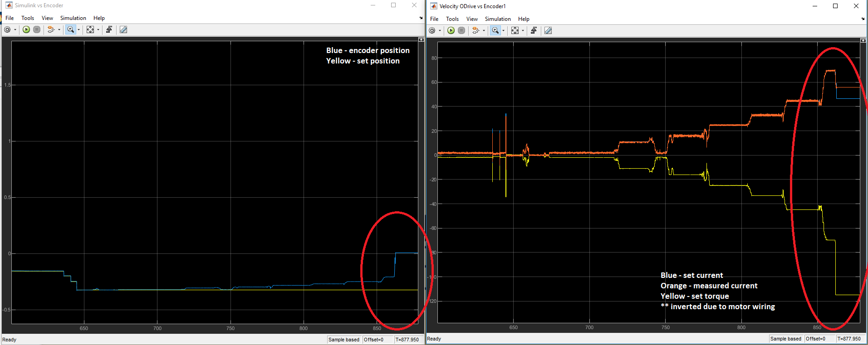Viewport: 868px width, 345px height.
Task: Click Run button in Velocity ODrive window
Action: pos(451,30)
